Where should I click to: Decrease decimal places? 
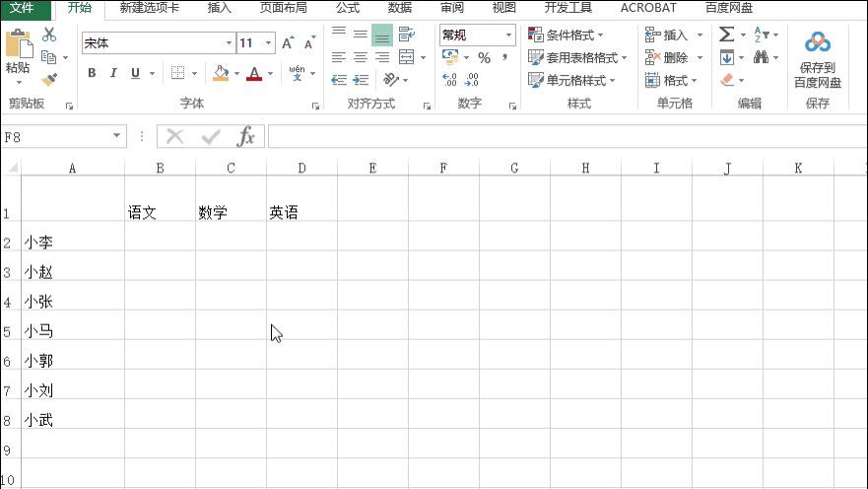point(471,80)
